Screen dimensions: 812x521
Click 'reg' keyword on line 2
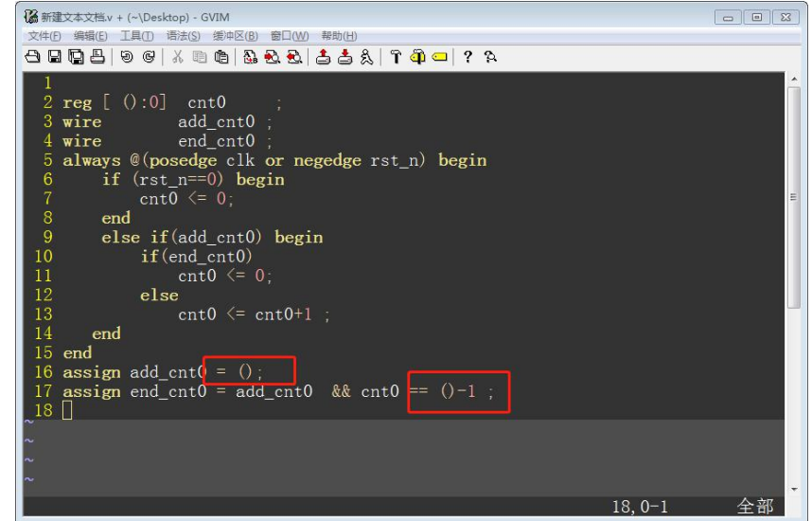click(78, 102)
